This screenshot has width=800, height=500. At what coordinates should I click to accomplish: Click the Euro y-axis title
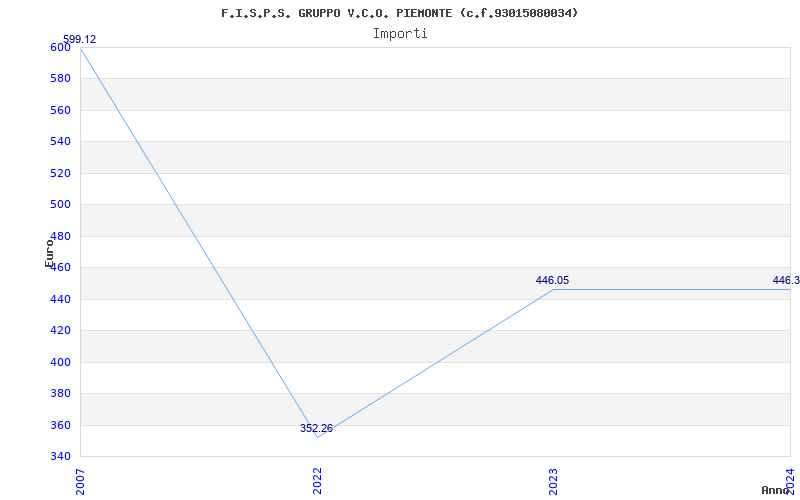pos(49,254)
